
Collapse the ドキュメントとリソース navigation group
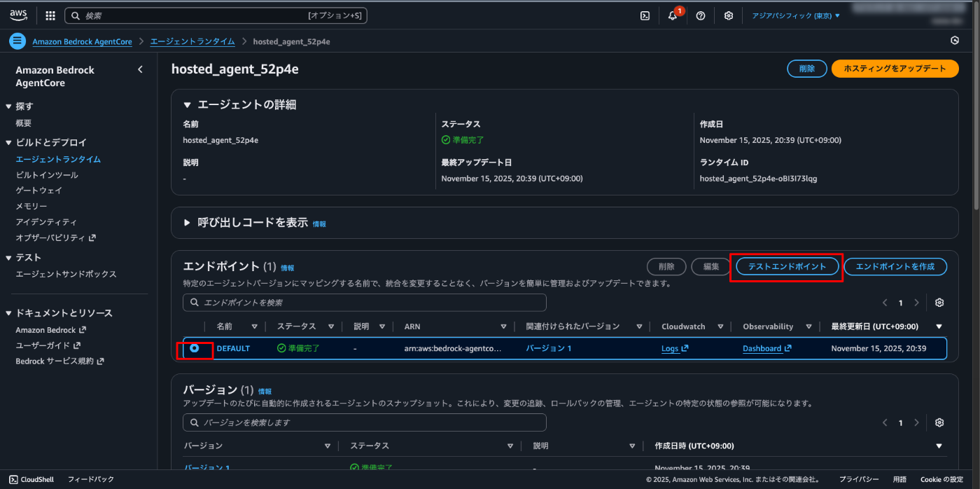point(8,313)
